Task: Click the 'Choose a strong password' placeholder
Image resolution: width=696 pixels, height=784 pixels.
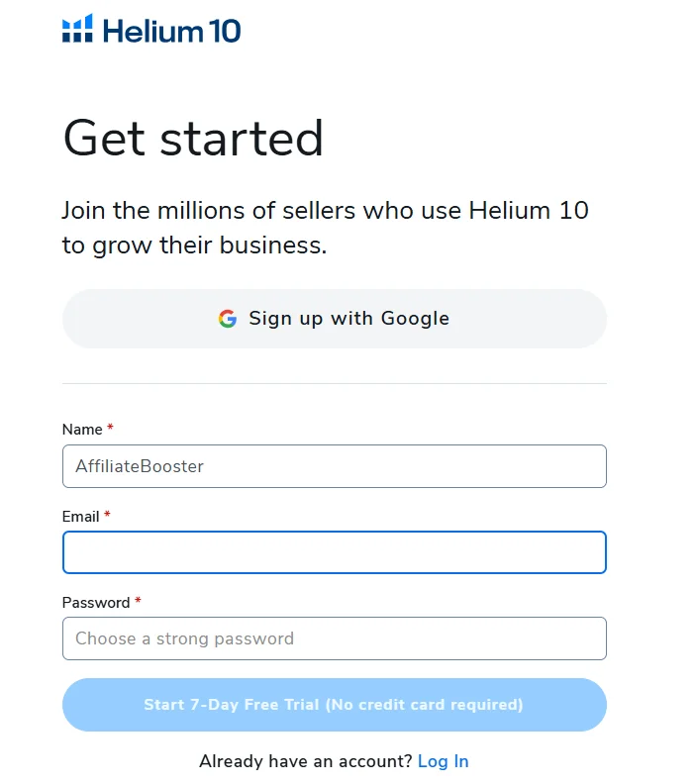Action: point(184,638)
